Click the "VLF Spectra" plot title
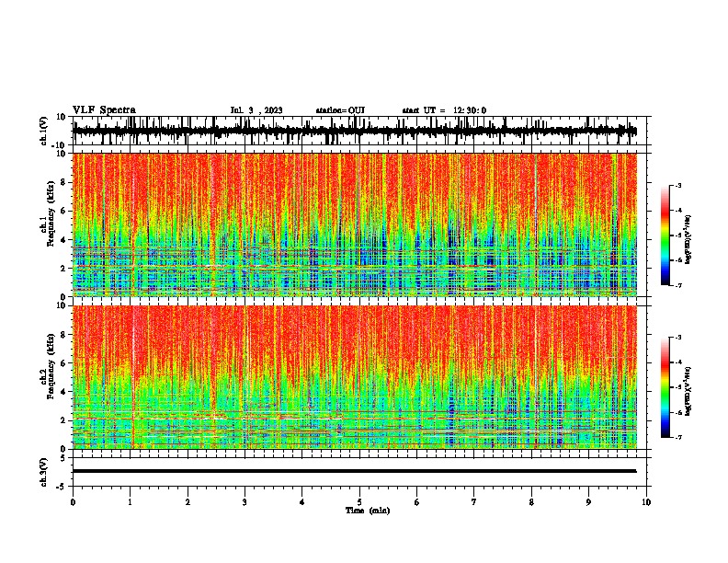Image resolution: width=728 pixels, height=563 pixels. [104, 110]
